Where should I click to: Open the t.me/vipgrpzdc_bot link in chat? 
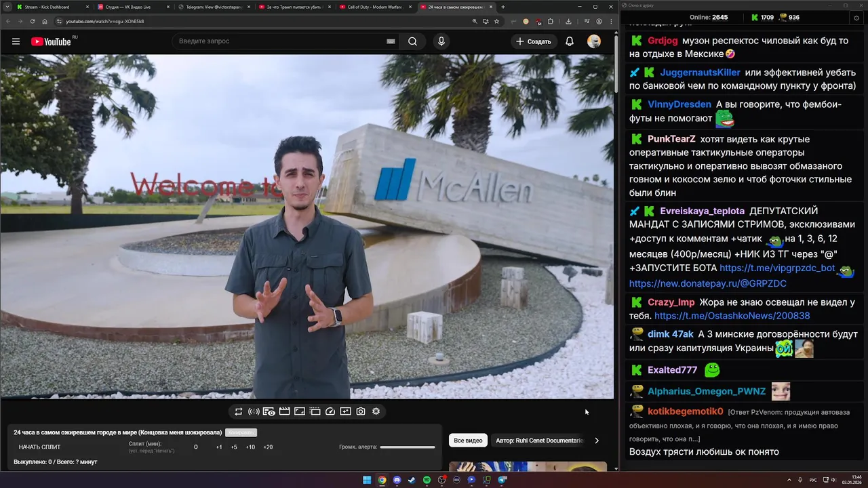coord(777,268)
